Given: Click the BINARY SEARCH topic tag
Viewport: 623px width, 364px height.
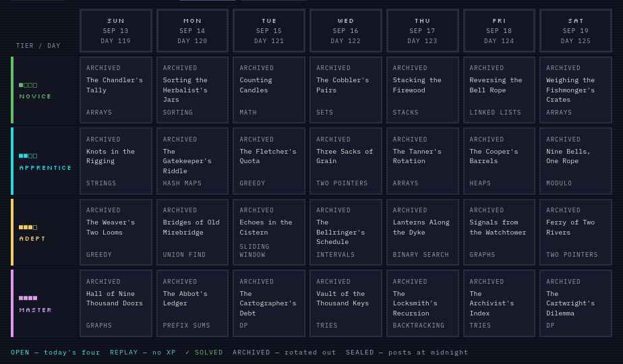Looking at the screenshot, I should 420,254.
